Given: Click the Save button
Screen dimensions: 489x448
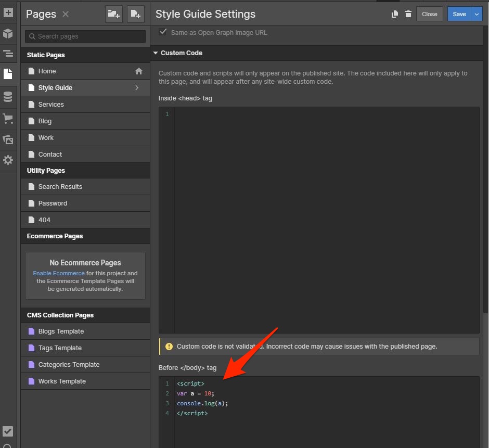Looking at the screenshot, I should click(x=459, y=14).
